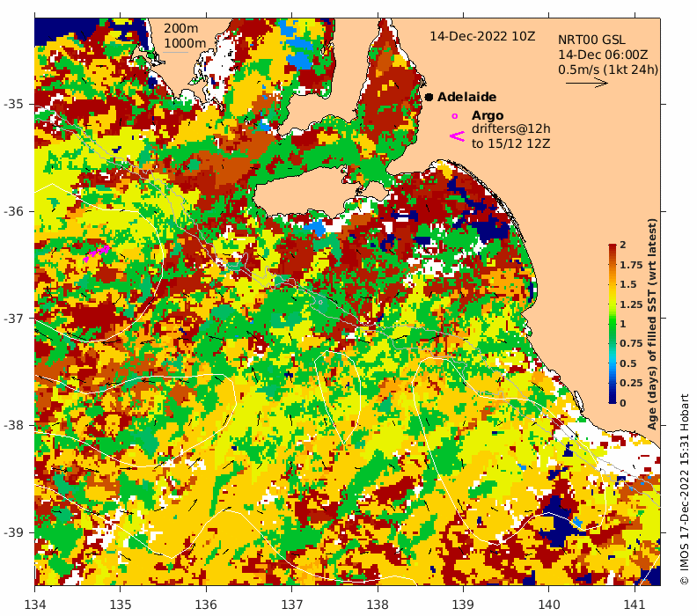The width and height of the screenshot is (697, 616).
Task: Click the magenta drifter arrowhead legend symbol
Action: (x=457, y=136)
